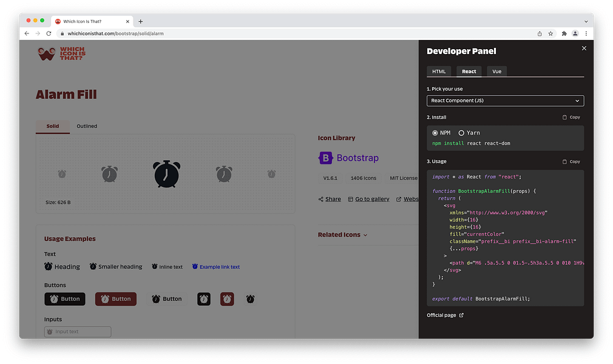This screenshot has width=613, height=364.
Task: Click the largest alarm icon preview
Action: (x=167, y=174)
